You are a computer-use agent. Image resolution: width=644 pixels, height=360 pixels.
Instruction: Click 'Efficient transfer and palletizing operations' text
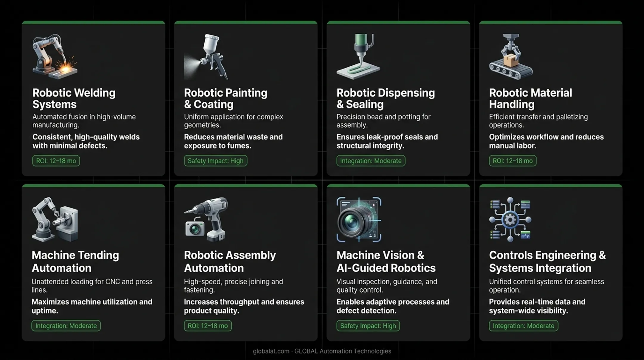538,121
